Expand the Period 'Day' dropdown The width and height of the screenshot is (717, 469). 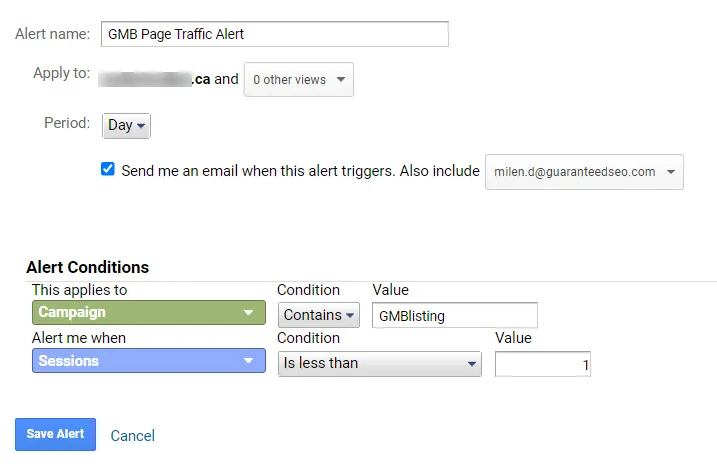click(127, 126)
